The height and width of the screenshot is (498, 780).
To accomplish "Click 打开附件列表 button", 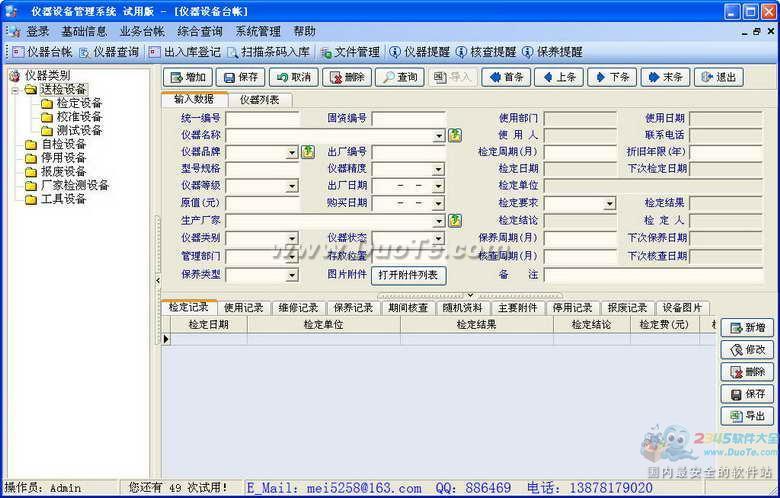I will 408,275.
